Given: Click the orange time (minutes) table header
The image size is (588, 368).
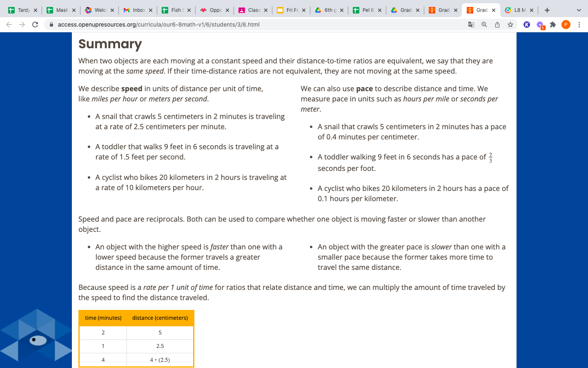Looking at the screenshot, I should pos(103,318).
